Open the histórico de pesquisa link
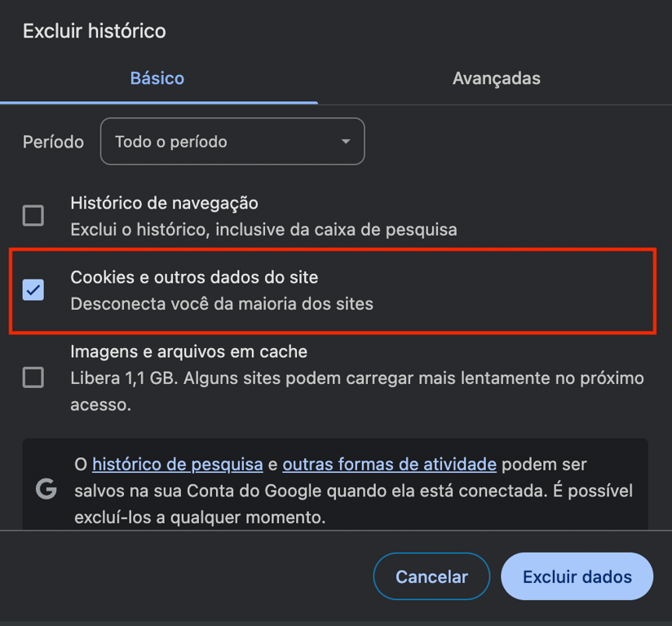This screenshot has height=626, width=672. pos(176,465)
